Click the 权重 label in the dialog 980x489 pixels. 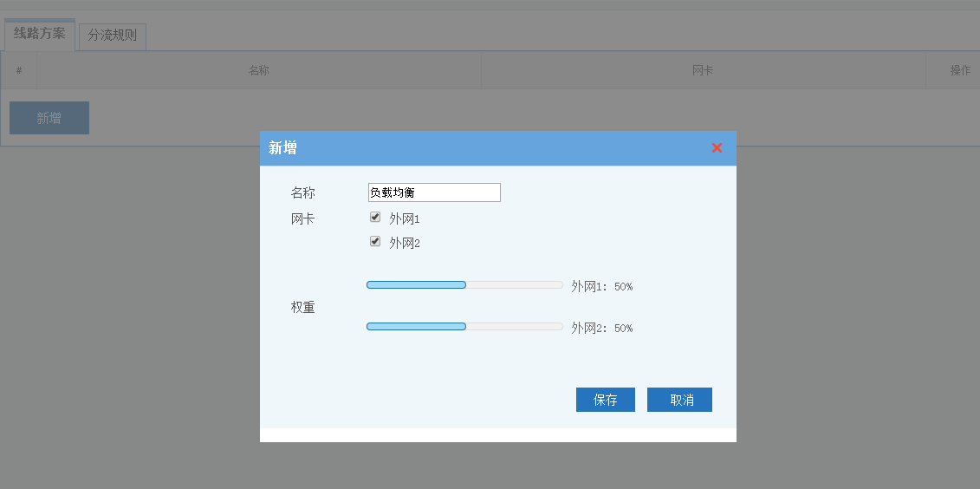tap(302, 308)
